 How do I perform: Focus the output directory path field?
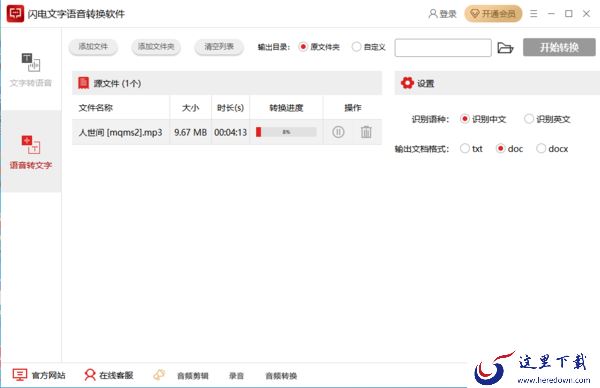pyautogui.click(x=443, y=47)
